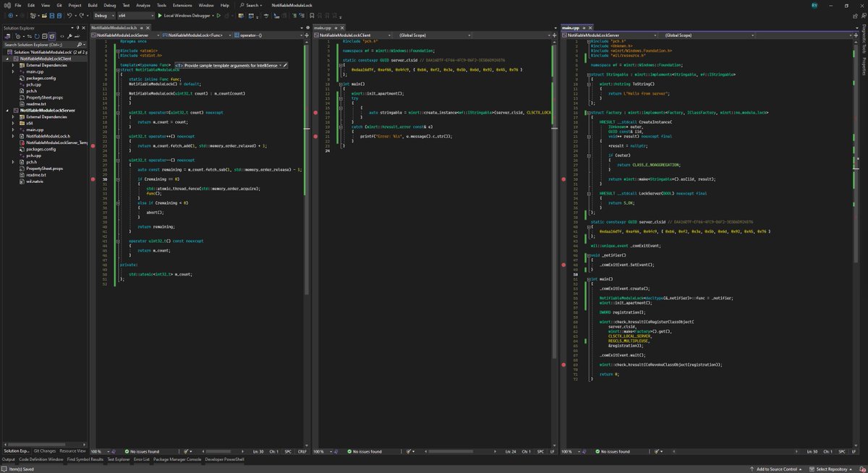Toggle breakpoint on CoRevokeClassObject line
Image resolution: width=868 pixels, height=473 pixels.
point(563,365)
